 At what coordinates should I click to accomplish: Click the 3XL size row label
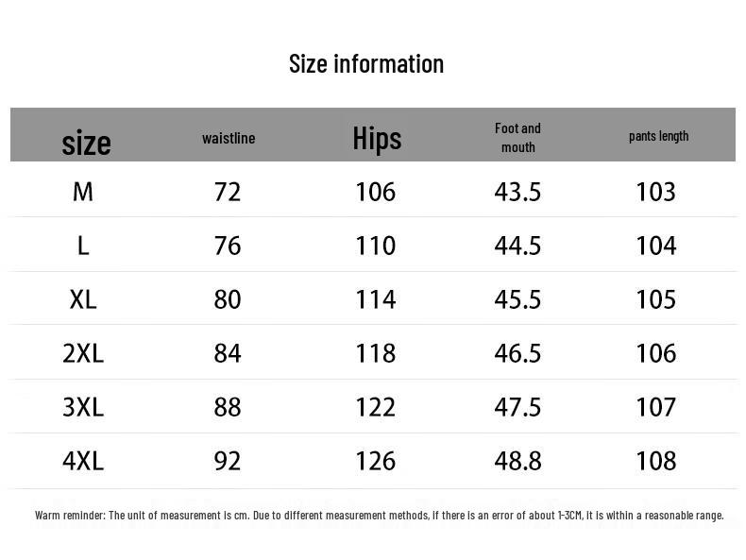83,407
